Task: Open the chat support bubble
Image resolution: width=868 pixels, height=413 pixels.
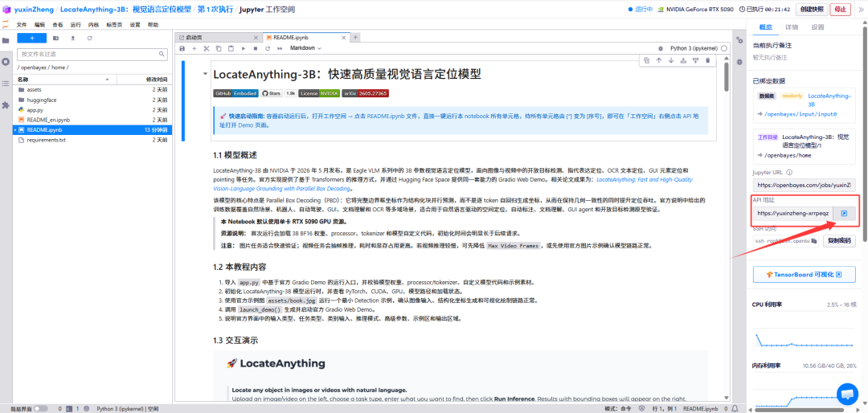Action: [847, 394]
